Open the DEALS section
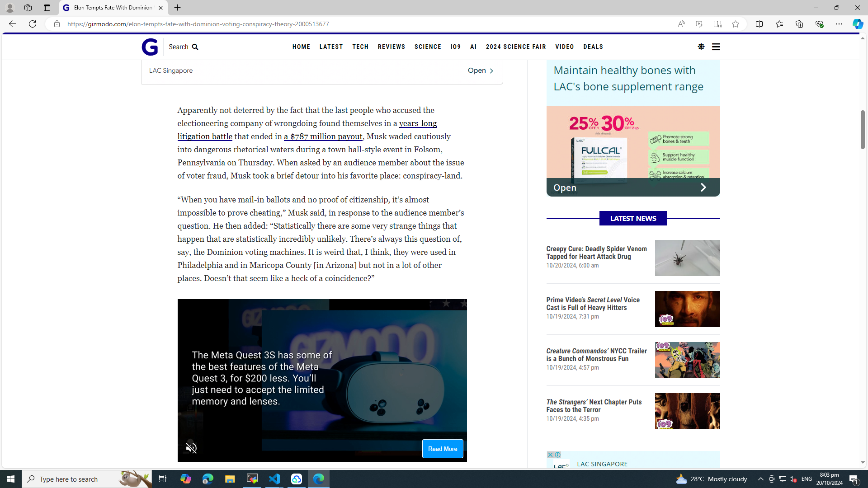868x488 pixels. point(593,47)
